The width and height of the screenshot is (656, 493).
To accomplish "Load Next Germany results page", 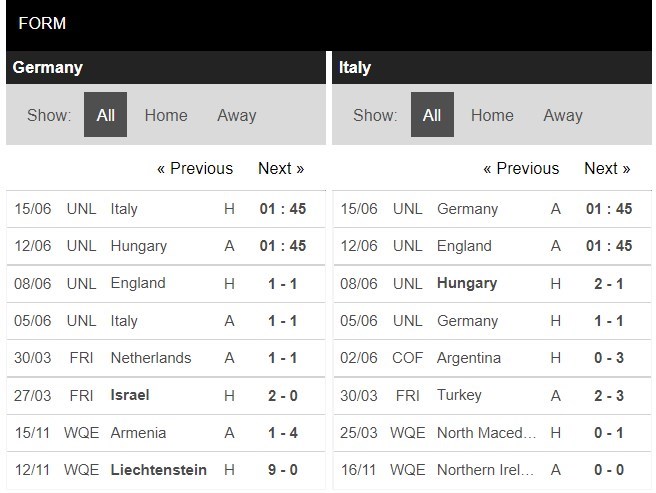I will click(281, 168).
